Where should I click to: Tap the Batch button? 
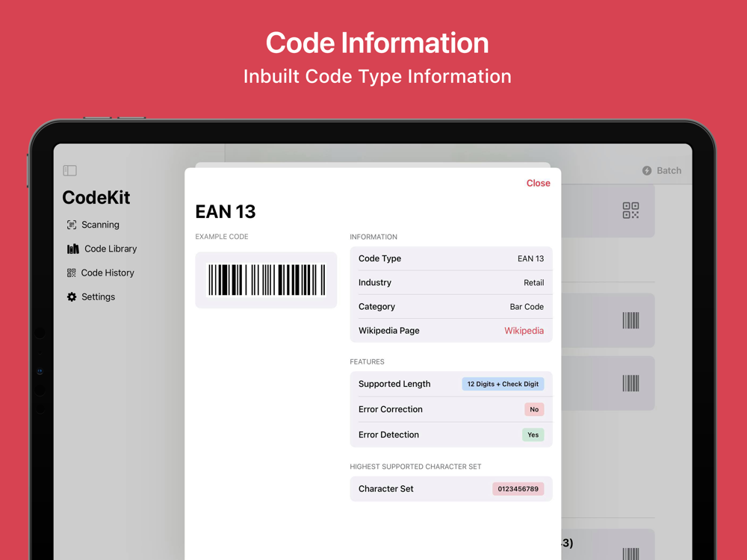[662, 170]
